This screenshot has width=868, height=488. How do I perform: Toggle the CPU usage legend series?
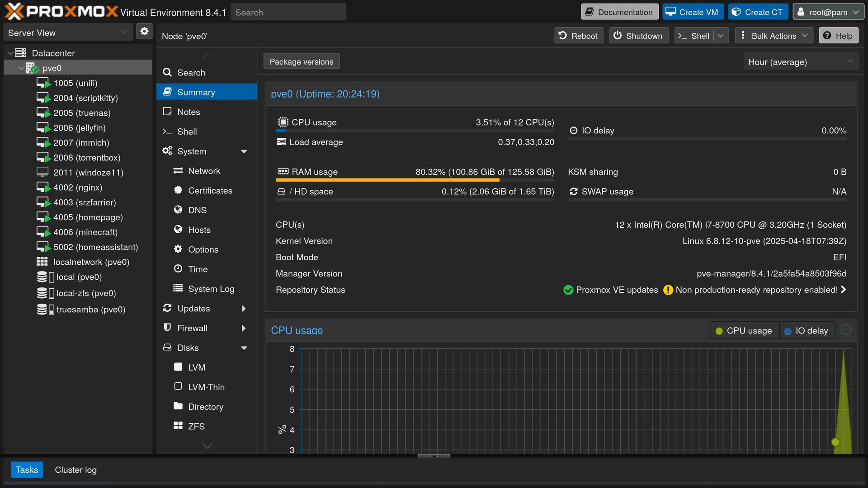coord(744,331)
